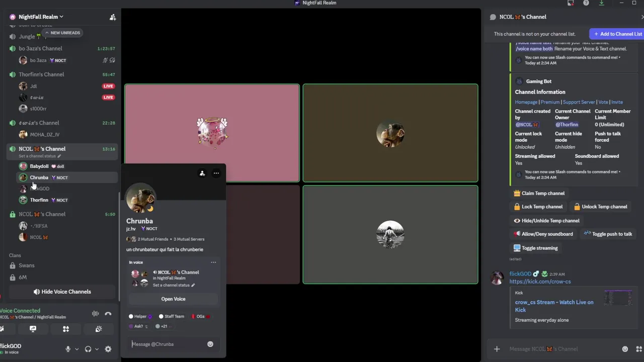Click Unlock Temp channel button
The image size is (644, 362).
click(x=600, y=207)
